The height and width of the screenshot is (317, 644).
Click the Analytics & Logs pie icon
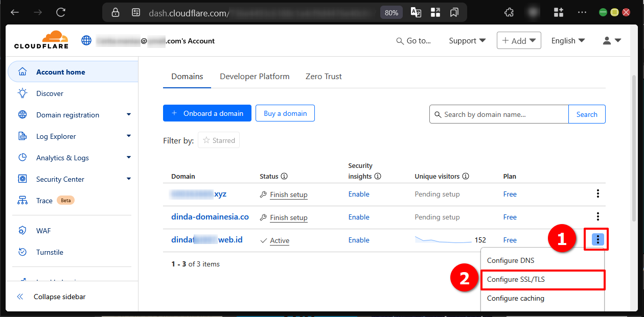(x=22, y=158)
